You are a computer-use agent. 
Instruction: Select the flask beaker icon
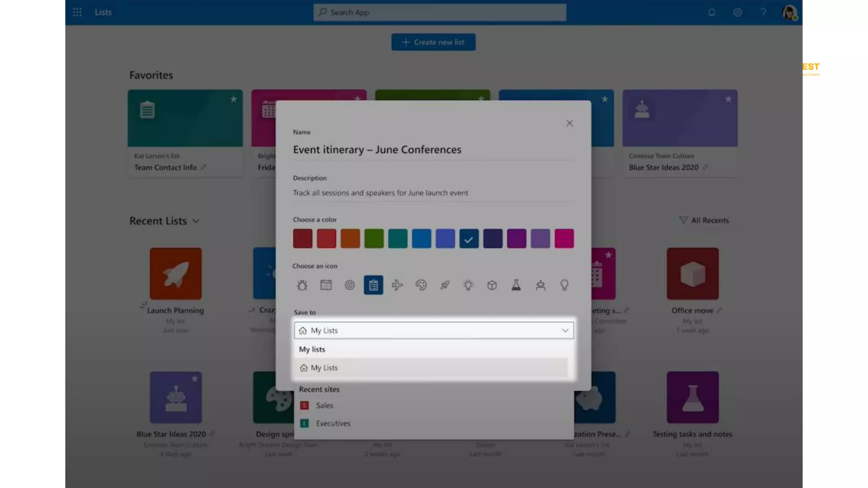coord(516,285)
